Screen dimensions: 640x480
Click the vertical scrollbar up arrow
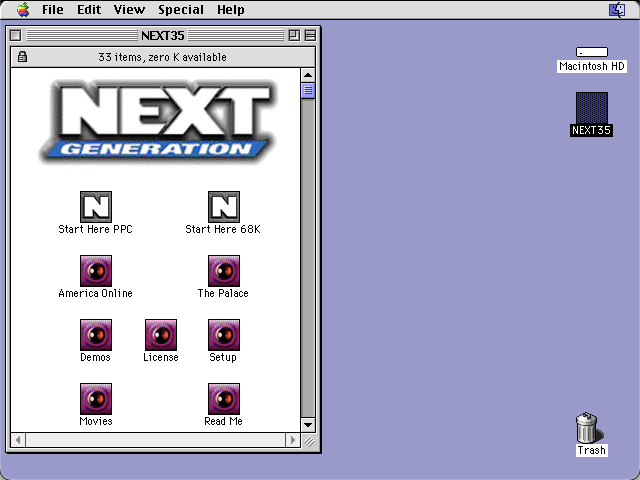(x=308, y=75)
